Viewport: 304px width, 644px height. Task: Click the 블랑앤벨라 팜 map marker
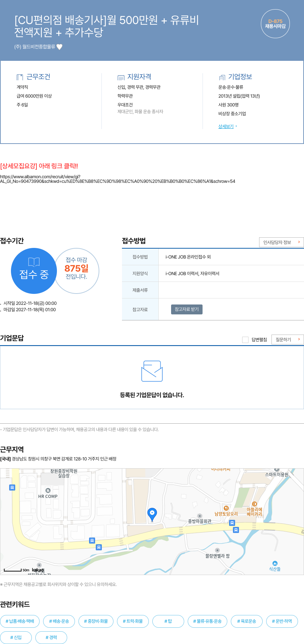217,550
